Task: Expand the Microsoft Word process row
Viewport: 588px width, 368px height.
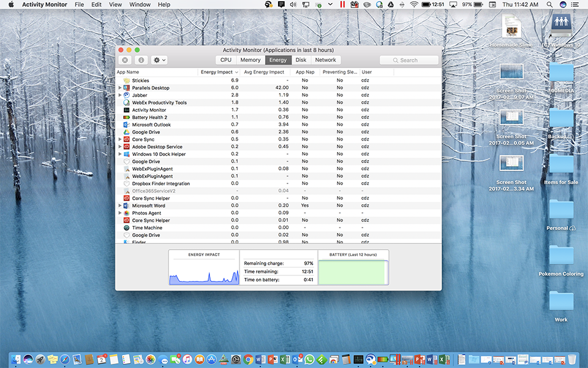Action: (x=120, y=206)
